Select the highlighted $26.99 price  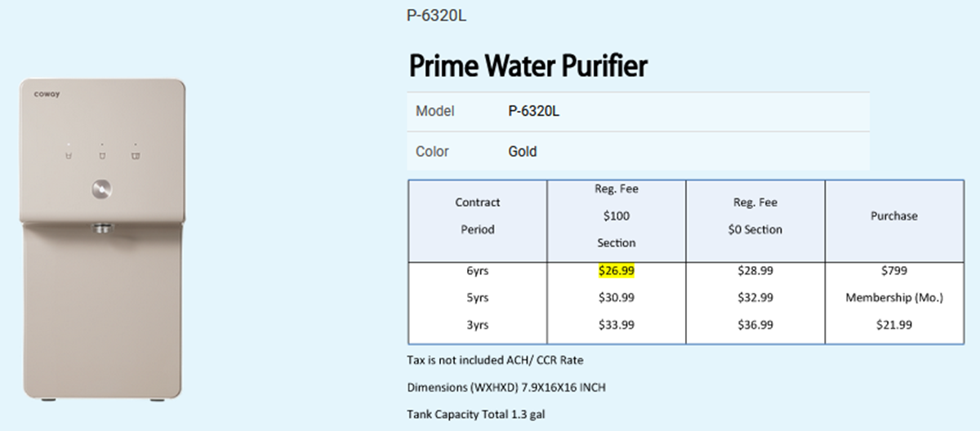pyautogui.click(x=617, y=270)
